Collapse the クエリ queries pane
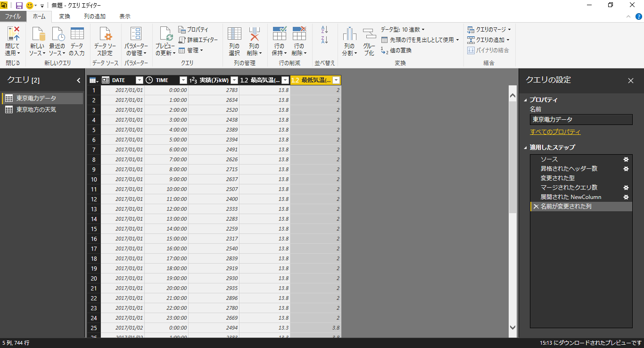Screen dimensions: 644x348 click(78, 80)
